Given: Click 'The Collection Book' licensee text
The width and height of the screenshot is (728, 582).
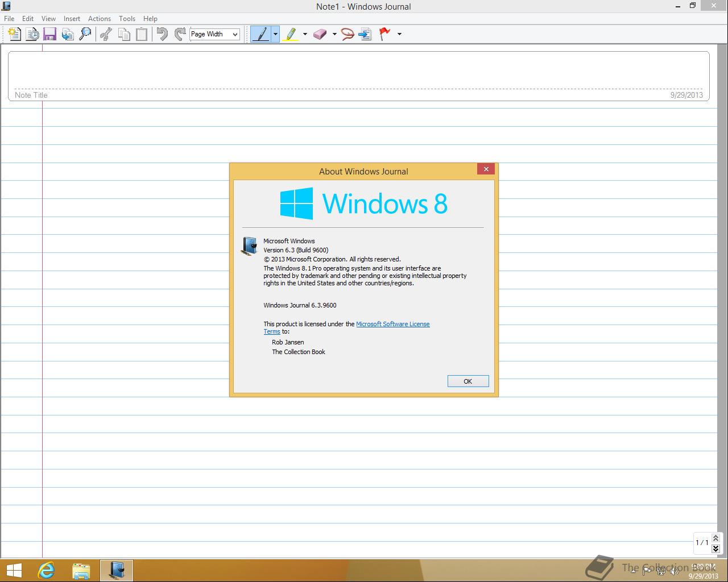Looking at the screenshot, I should pyautogui.click(x=299, y=352).
